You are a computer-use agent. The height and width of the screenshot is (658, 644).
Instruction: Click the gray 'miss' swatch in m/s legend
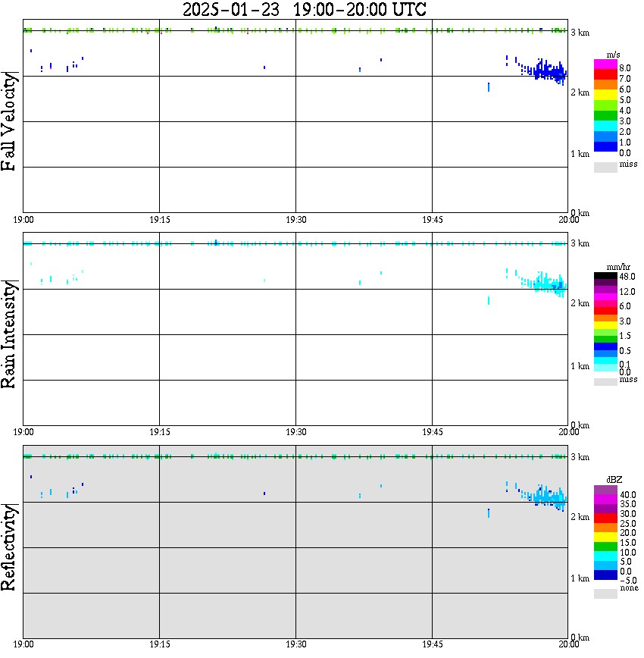point(605,168)
